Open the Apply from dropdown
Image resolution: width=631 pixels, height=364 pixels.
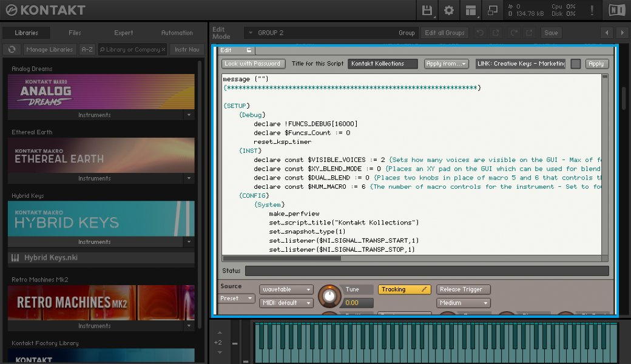click(447, 64)
